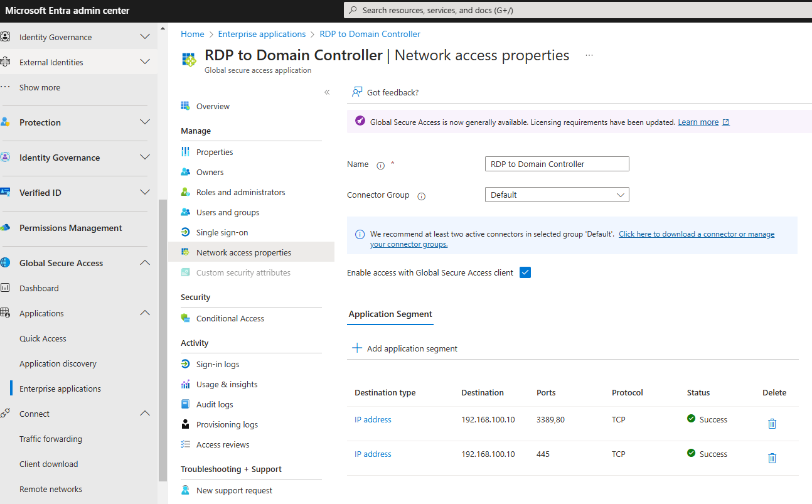The height and width of the screenshot is (504, 812).
Task: Select the Application Segment tab
Action: [x=390, y=314]
